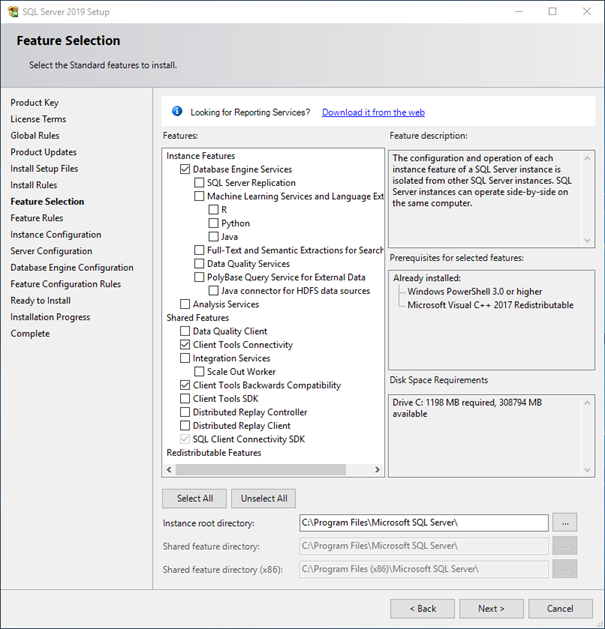This screenshot has height=629, width=605.
Task: Enable Machine Learning Services and Language Extensions
Action: click(199, 196)
